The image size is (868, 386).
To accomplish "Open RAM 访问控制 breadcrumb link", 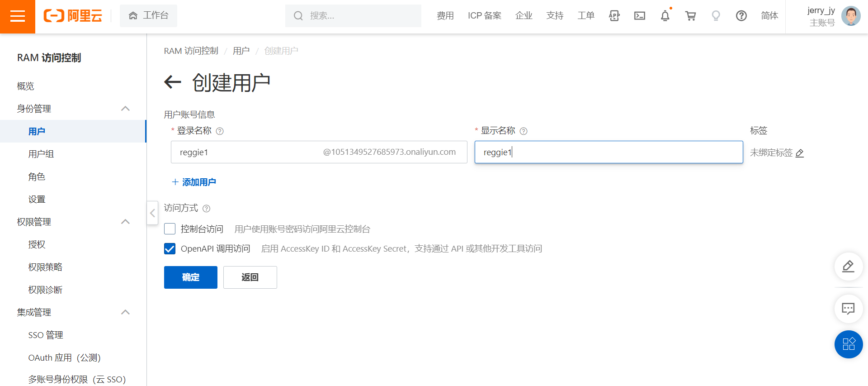I will [191, 51].
